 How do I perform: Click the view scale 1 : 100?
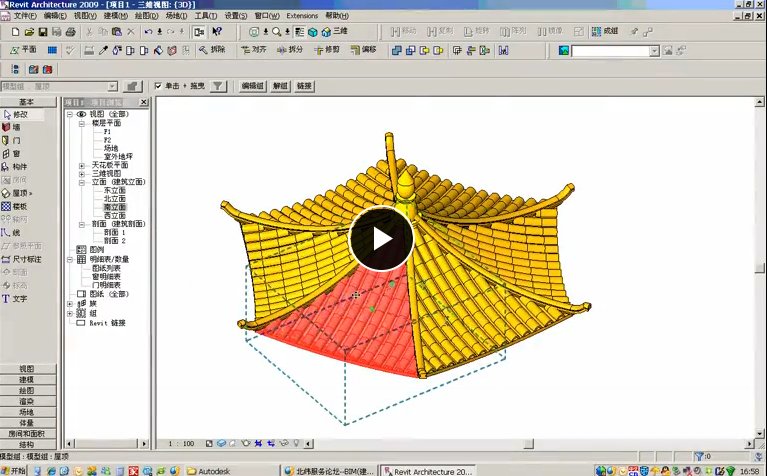click(181, 444)
